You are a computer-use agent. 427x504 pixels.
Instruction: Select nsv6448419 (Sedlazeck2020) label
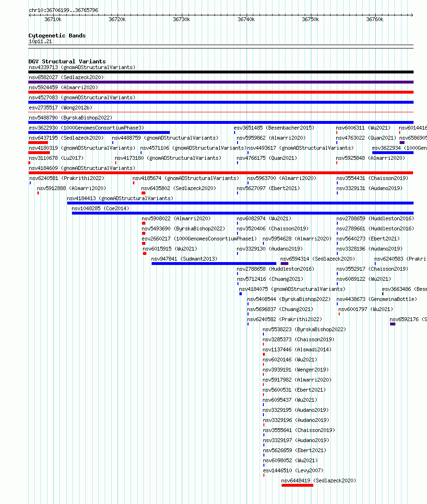319,480
